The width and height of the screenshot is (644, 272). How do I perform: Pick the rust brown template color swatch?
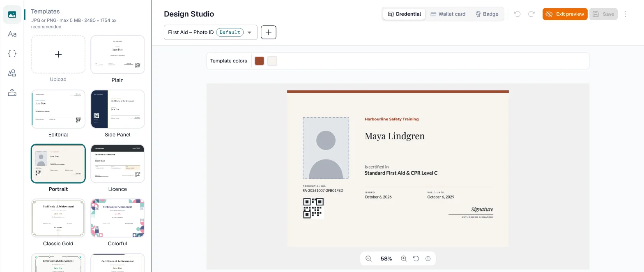[259, 61]
